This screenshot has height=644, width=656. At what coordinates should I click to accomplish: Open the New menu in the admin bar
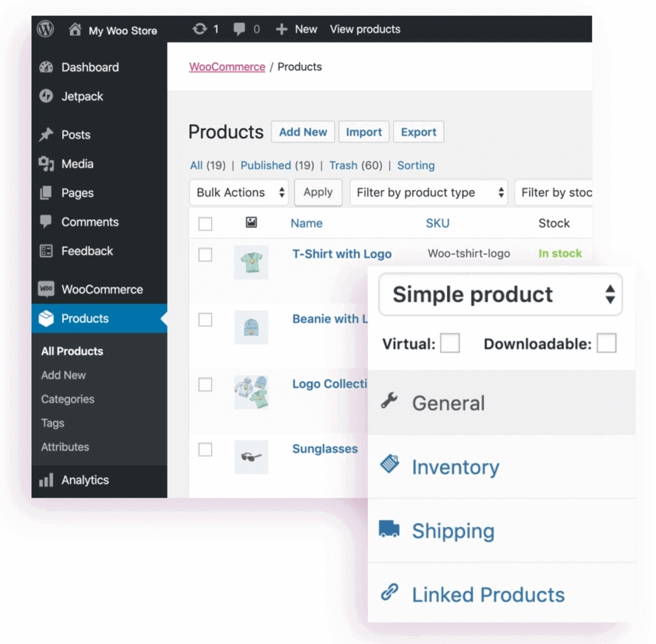coord(297,29)
